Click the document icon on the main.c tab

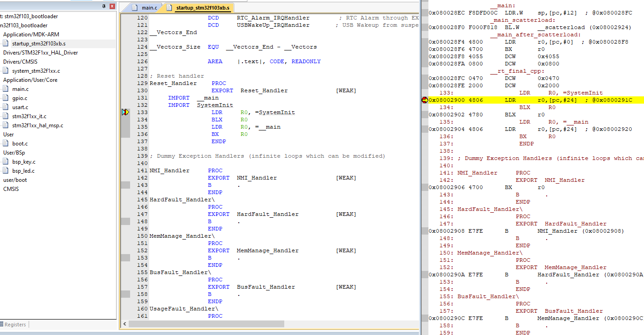coord(135,7)
